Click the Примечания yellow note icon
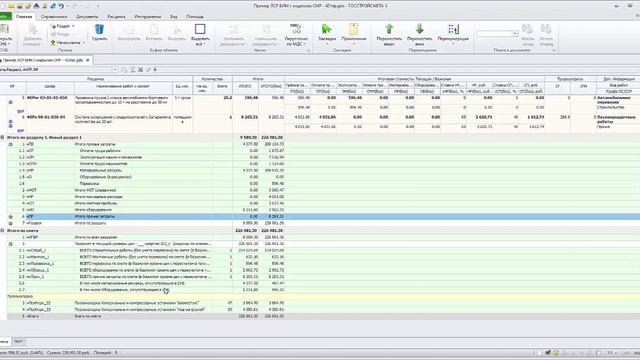The image size is (640, 360). coord(353,29)
